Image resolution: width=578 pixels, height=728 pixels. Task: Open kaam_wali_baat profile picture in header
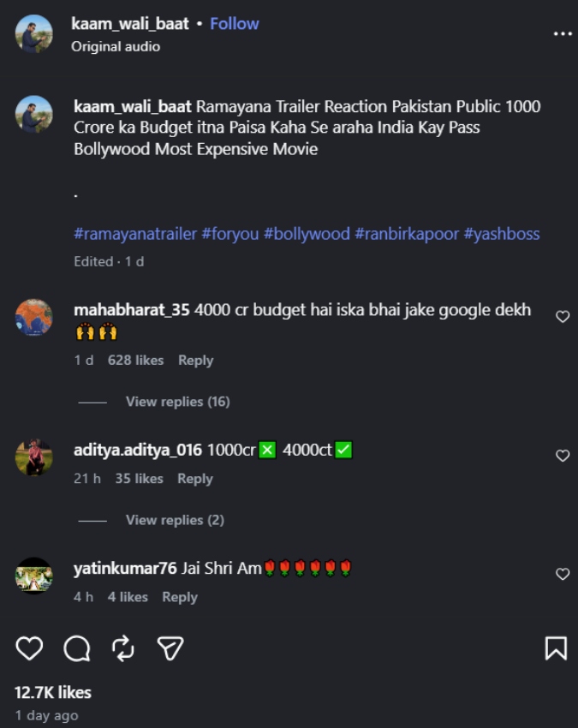point(34,33)
